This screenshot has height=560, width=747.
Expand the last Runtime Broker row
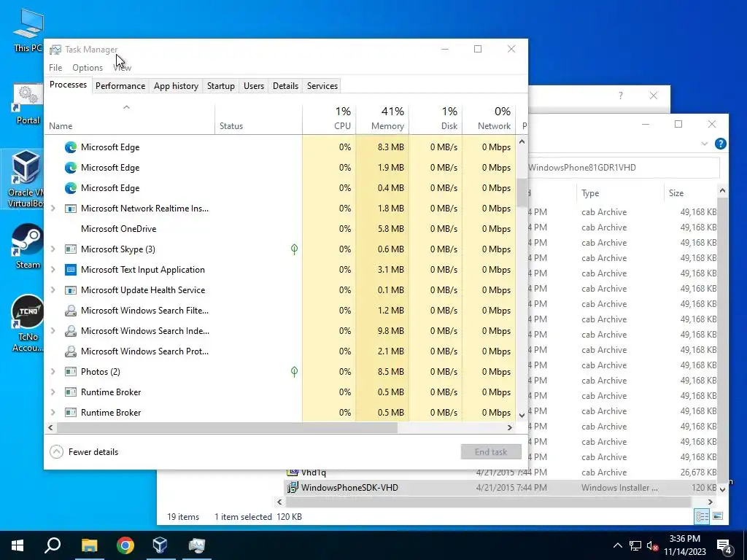(x=53, y=413)
